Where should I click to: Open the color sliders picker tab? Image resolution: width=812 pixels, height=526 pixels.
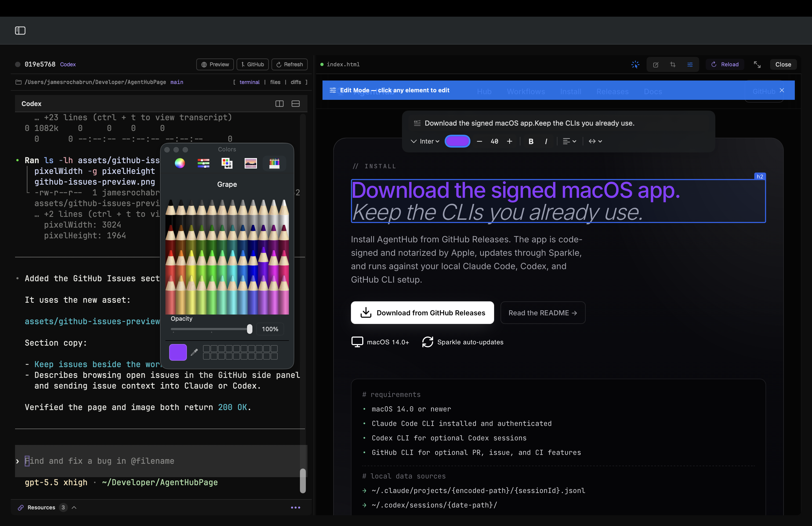click(203, 163)
